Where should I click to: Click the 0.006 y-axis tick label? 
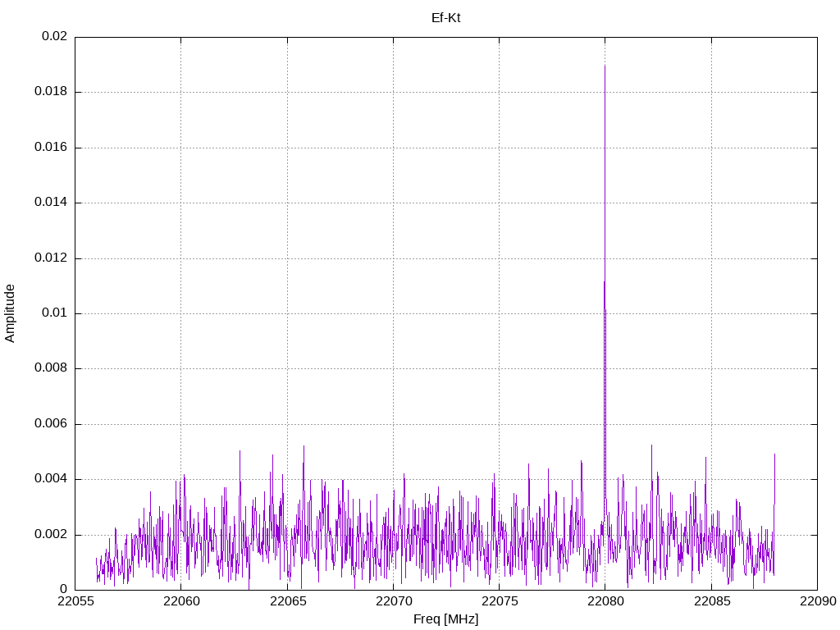(x=50, y=424)
